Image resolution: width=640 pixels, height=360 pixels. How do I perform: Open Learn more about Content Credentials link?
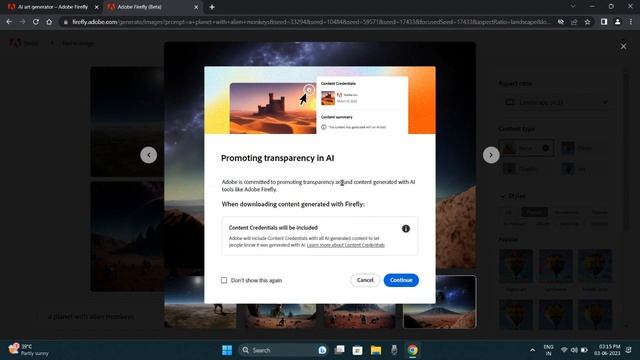click(346, 245)
